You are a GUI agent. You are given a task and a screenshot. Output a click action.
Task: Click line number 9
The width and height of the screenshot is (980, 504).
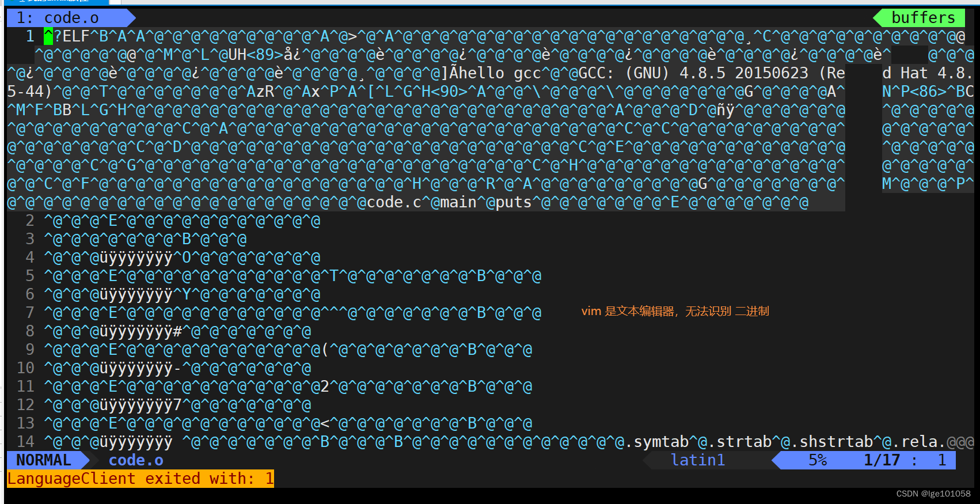30,350
